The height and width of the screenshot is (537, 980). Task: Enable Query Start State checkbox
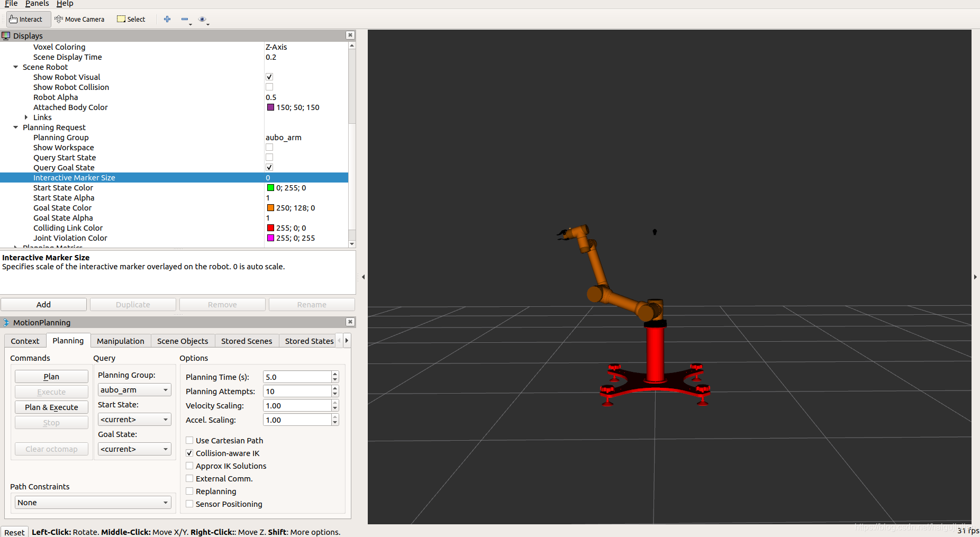(269, 158)
